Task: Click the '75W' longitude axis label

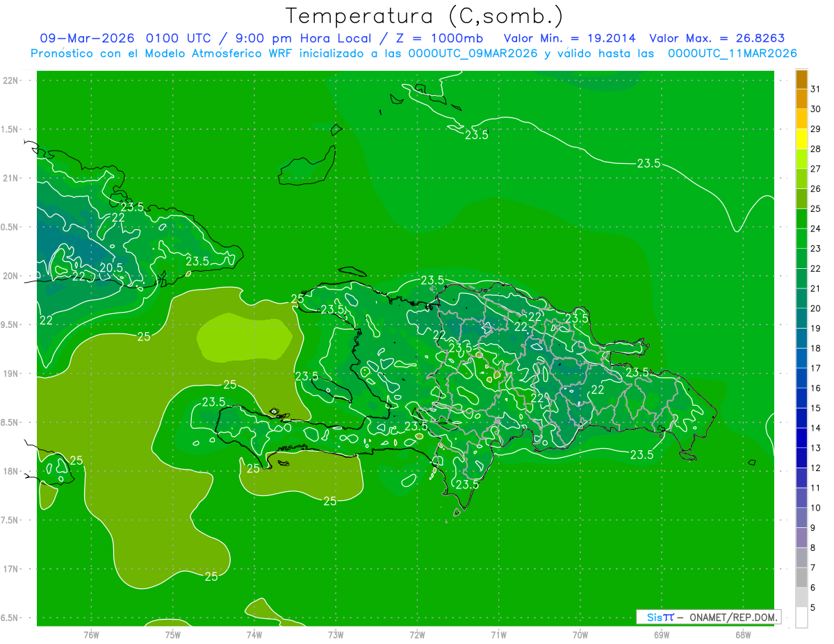Action: point(173,634)
